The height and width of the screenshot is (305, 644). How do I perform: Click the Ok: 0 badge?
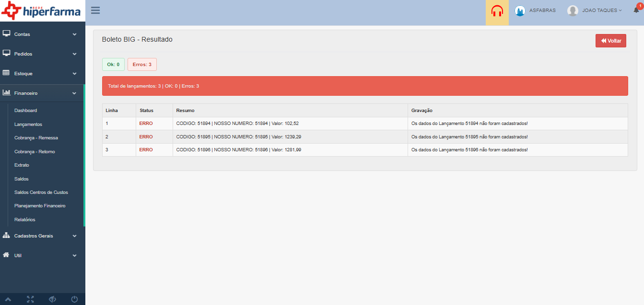click(113, 64)
